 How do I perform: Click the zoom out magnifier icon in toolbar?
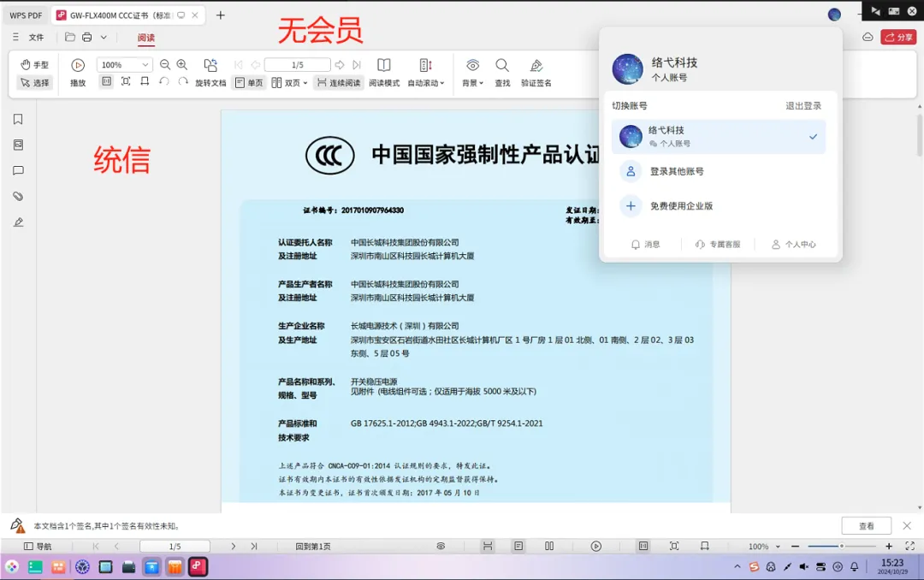click(x=165, y=65)
